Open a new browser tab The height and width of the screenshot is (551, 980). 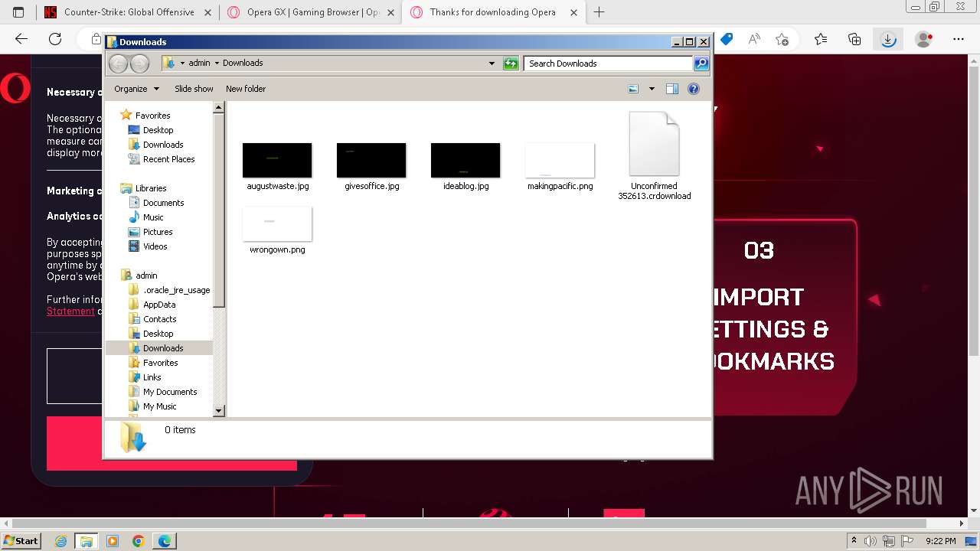[599, 12]
